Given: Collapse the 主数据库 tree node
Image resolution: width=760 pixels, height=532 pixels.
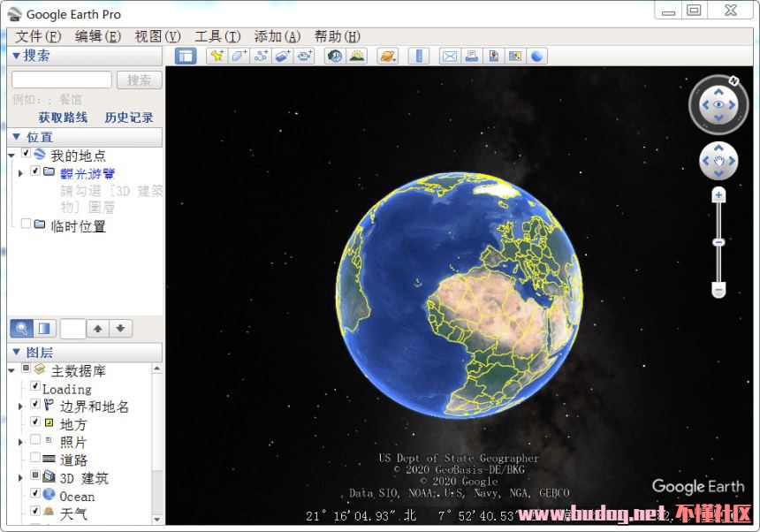Looking at the screenshot, I should point(11,371).
